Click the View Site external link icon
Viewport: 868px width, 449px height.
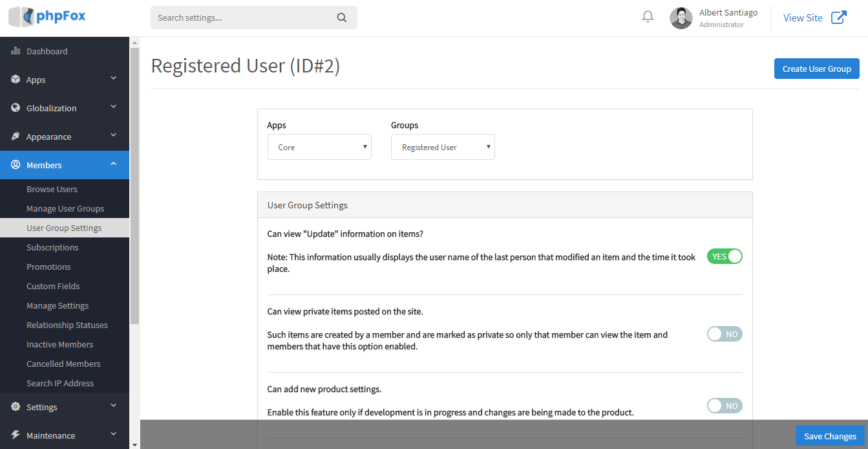(838, 17)
